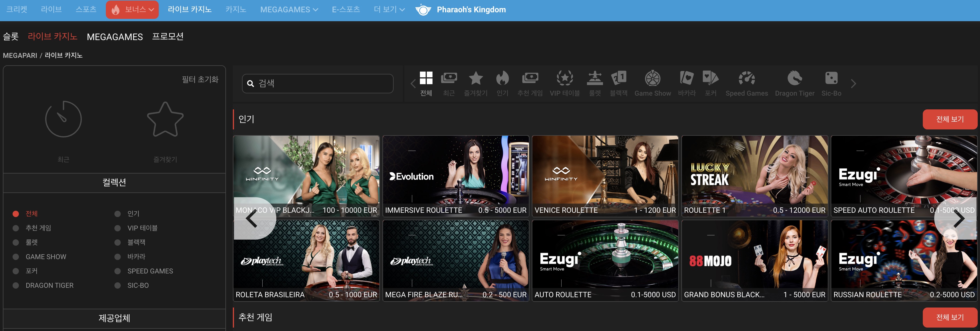
Task: Show next categories with right chevron
Action: pyautogui.click(x=853, y=83)
